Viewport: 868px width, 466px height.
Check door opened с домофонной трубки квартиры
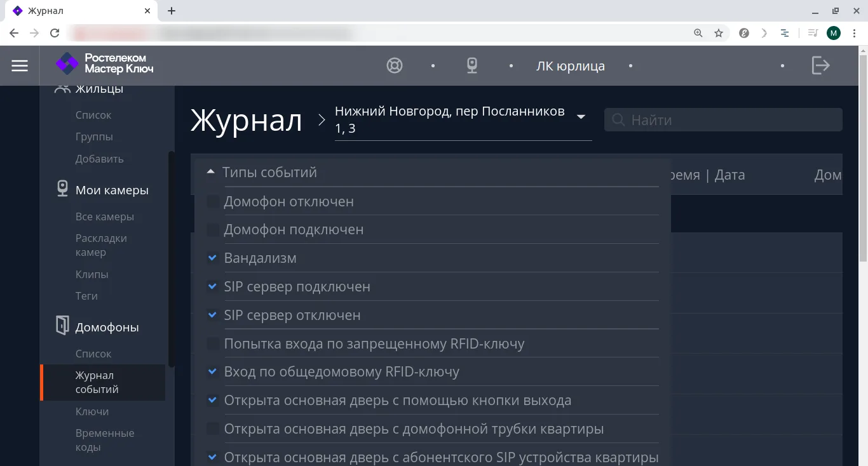(x=214, y=429)
